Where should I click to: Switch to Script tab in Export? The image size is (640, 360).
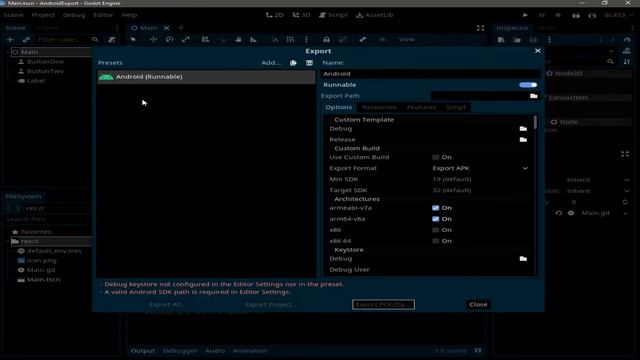click(x=456, y=107)
